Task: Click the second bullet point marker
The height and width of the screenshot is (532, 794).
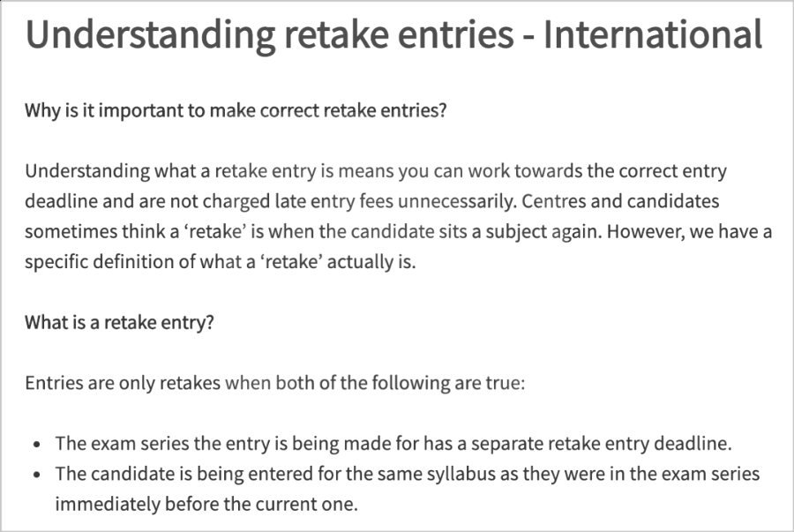Action: (x=36, y=475)
